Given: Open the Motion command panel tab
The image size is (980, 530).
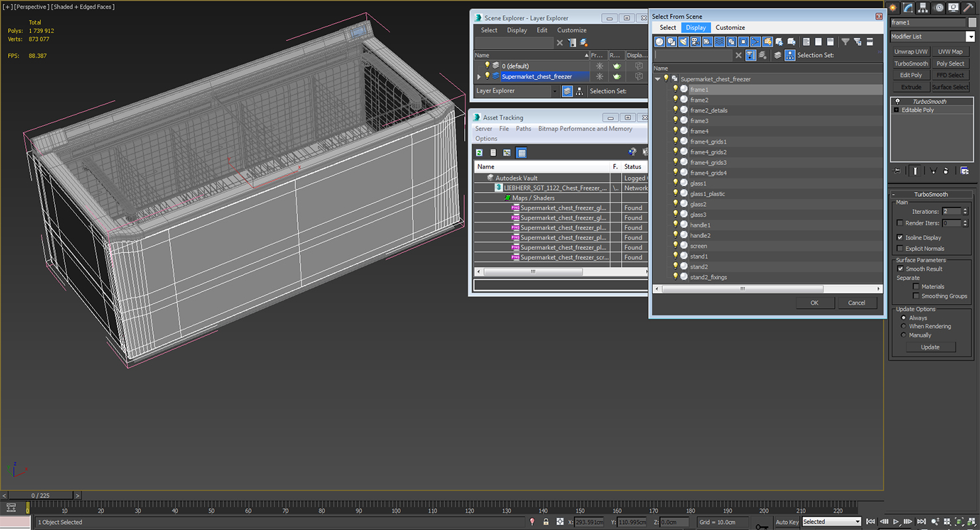Looking at the screenshot, I should 939,8.
